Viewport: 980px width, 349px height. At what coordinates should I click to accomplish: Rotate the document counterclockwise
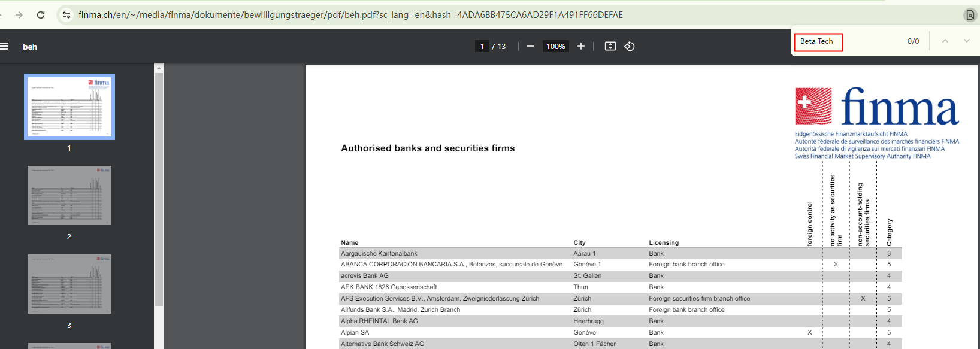(630, 47)
